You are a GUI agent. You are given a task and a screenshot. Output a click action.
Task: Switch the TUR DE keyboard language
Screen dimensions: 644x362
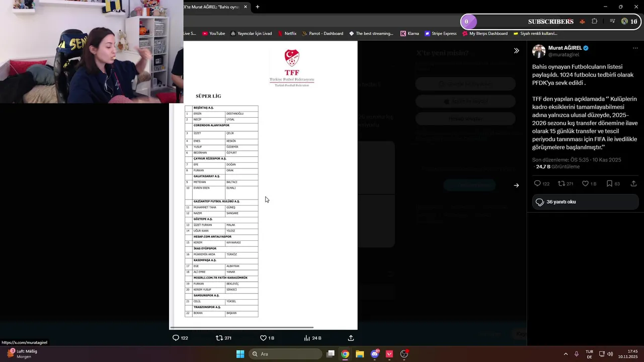tap(589, 354)
